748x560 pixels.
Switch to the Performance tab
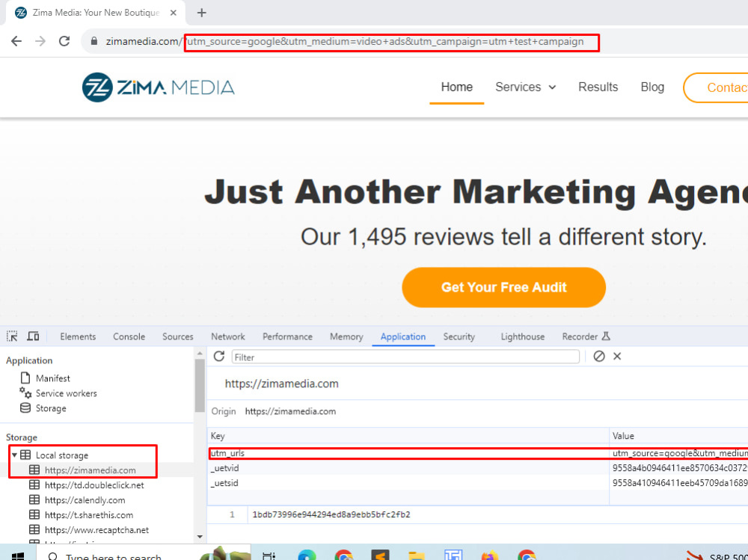(287, 336)
